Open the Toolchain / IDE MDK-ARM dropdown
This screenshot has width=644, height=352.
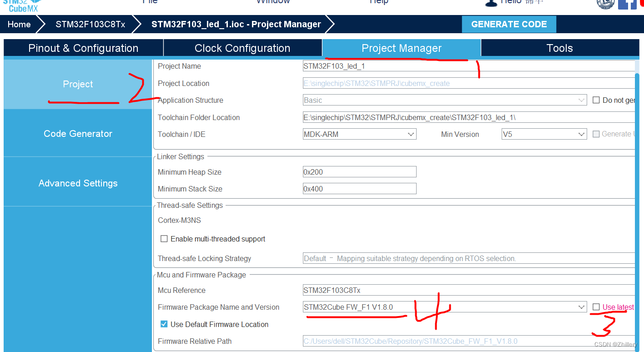tap(359, 134)
